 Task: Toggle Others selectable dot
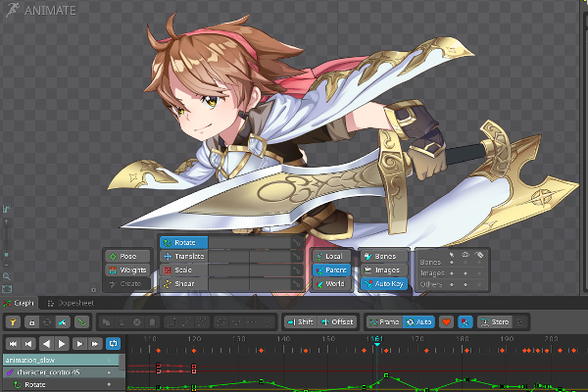452,285
